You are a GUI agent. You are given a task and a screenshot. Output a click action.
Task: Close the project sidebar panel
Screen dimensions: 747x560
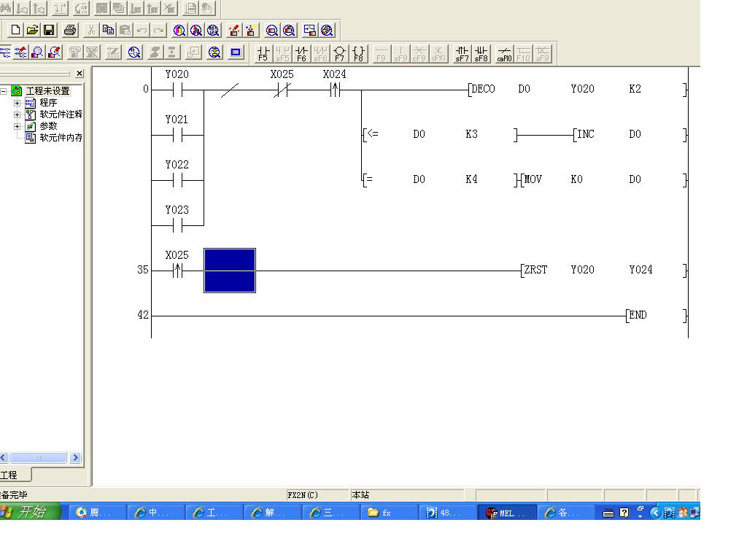tap(80, 74)
